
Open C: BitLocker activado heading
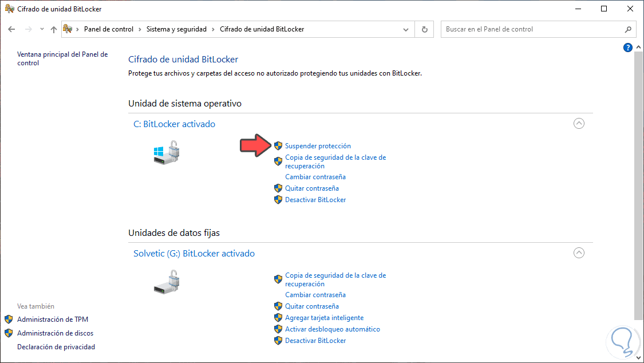(x=174, y=124)
